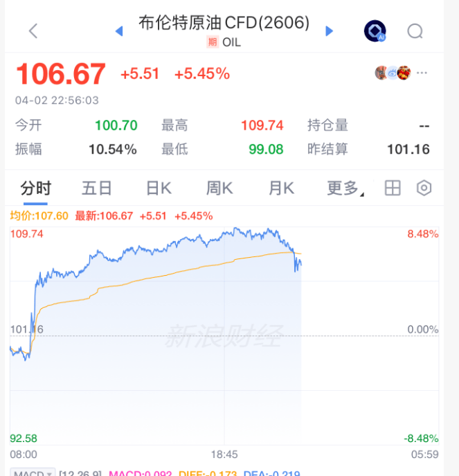459x476 pixels.
Task: Switch to the 日K tab
Action: pyautogui.click(x=159, y=188)
